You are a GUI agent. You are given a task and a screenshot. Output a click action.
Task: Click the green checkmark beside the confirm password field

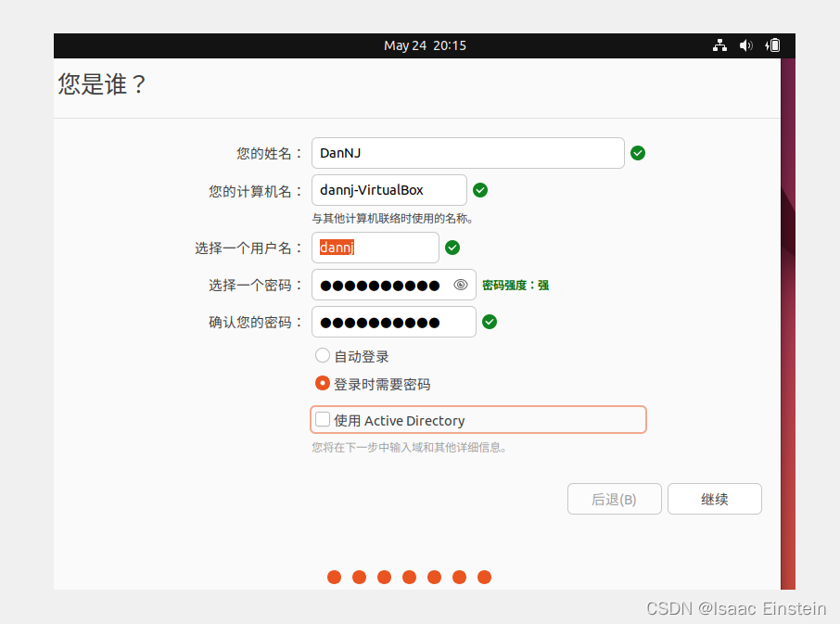click(490, 322)
